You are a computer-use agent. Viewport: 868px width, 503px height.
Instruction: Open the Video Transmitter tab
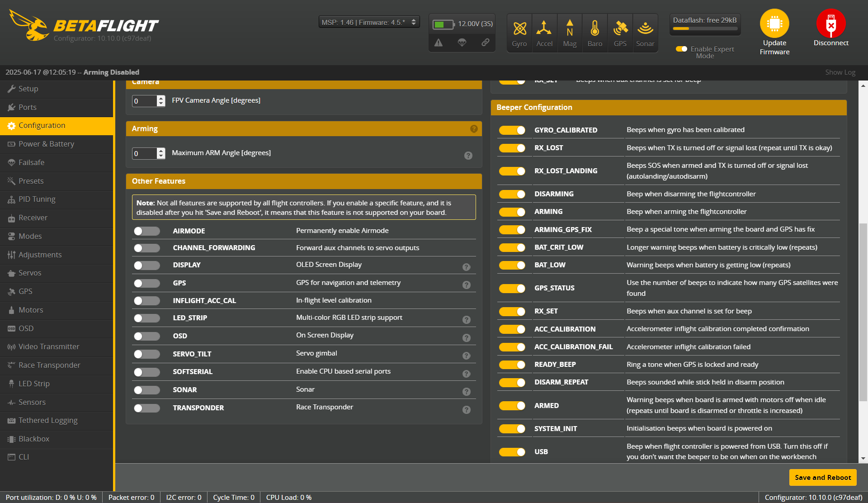(x=57, y=346)
